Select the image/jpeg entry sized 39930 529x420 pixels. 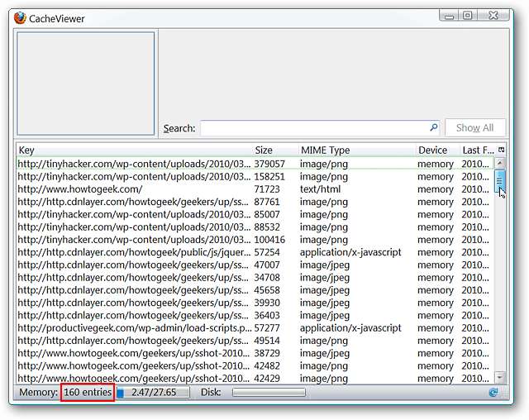coord(255,303)
